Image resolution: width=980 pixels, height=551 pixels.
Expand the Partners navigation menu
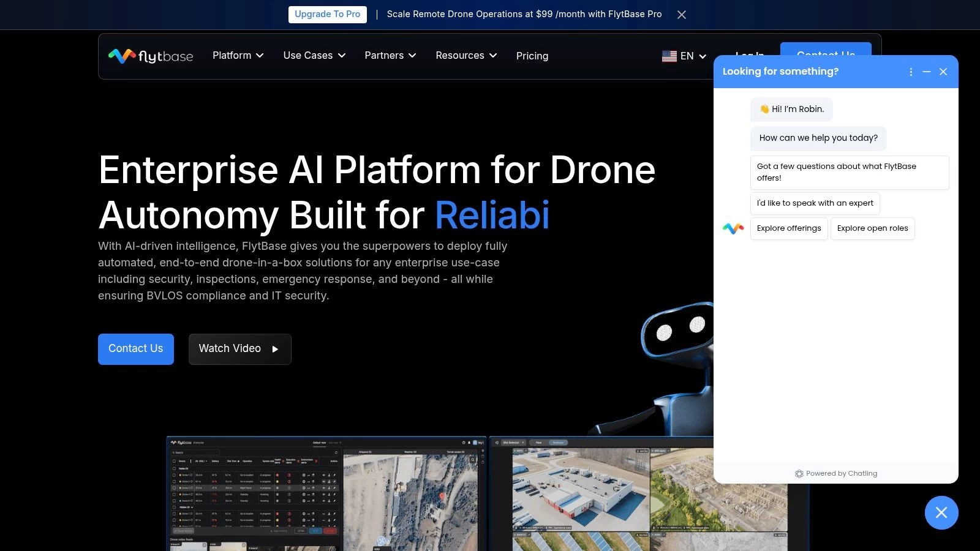(391, 56)
